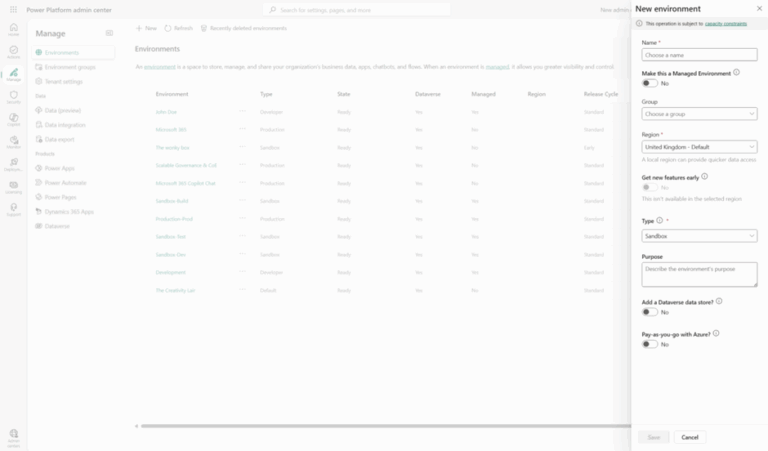This screenshot has width=768, height=451.
Task: Collapse the Manage navigation pane
Action: [x=109, y=33]
